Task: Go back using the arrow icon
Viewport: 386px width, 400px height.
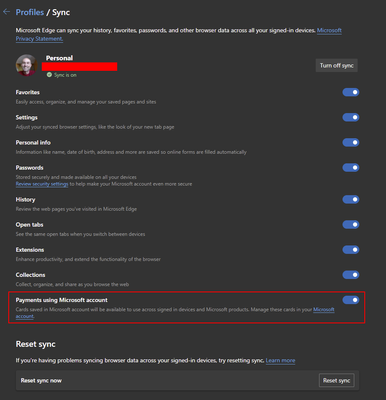Action: tap(6, 12)
